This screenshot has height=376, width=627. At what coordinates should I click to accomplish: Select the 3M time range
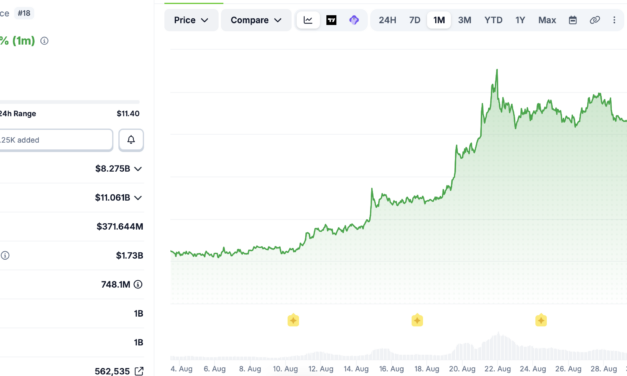[464, 20]
